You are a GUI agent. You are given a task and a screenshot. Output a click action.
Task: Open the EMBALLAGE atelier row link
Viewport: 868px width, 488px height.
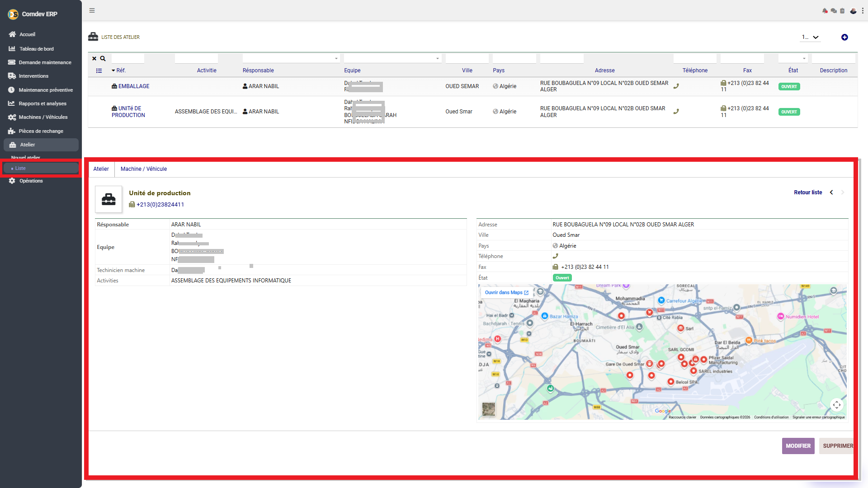(134, 86)
